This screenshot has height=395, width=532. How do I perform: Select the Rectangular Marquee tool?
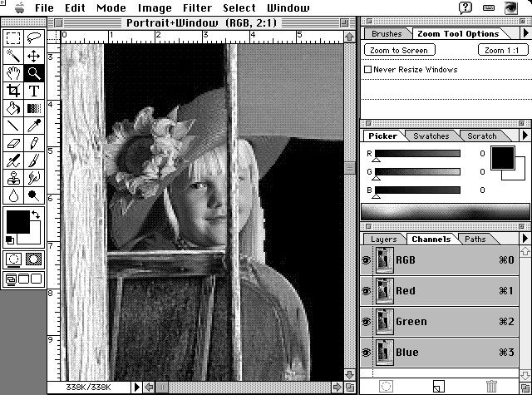pyautogui.click(x=13, y=38)
